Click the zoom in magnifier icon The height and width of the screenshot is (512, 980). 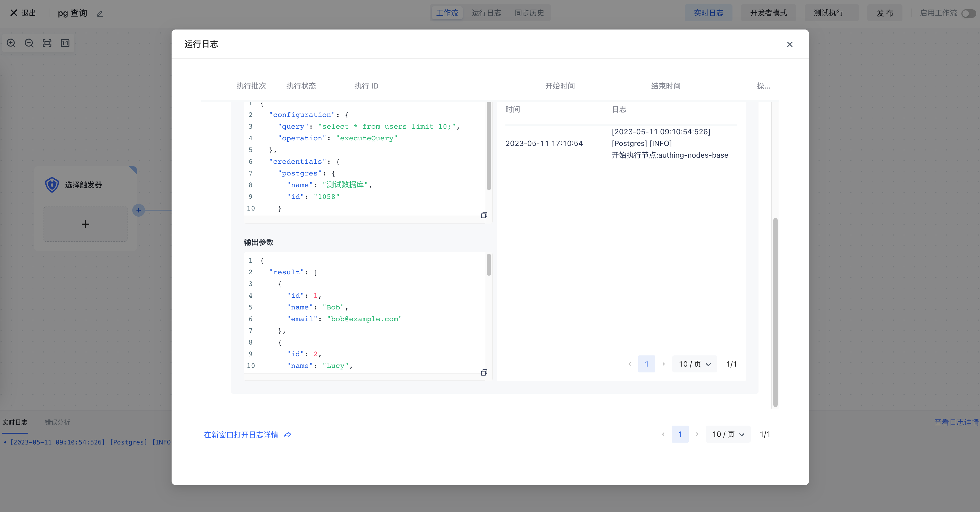pyautogui.click(x=11, y=43)
